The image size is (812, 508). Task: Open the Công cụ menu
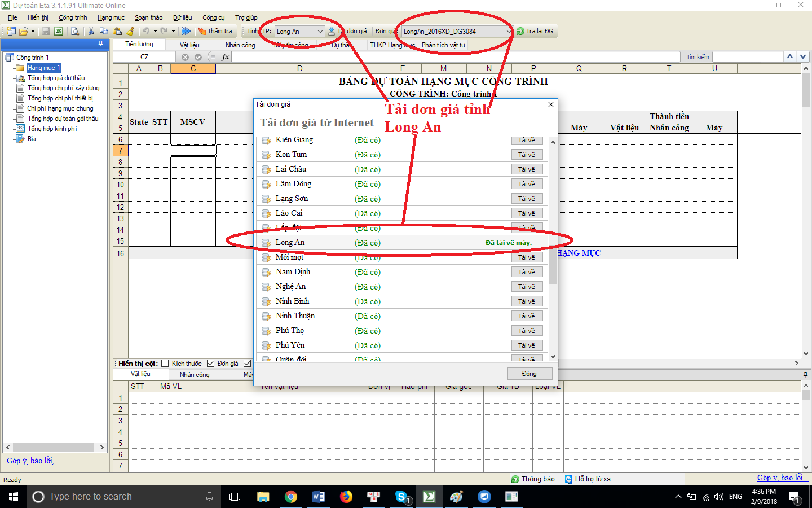coord(213,17)
